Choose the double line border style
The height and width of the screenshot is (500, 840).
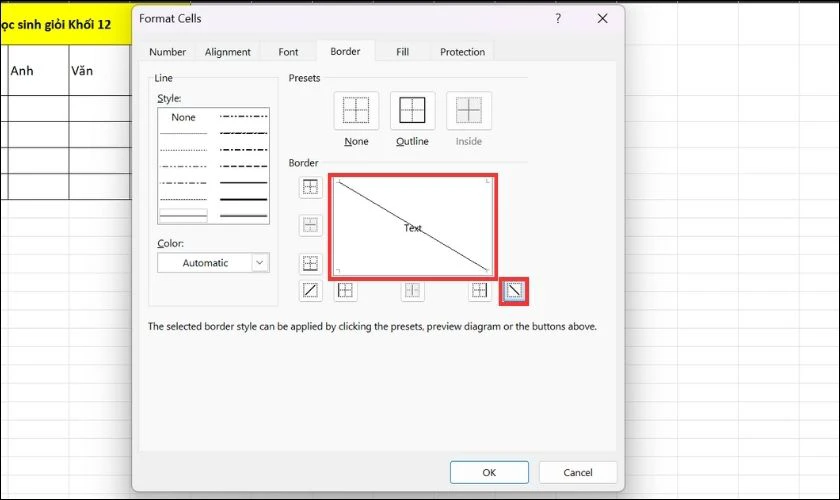(x=183, y=215)
